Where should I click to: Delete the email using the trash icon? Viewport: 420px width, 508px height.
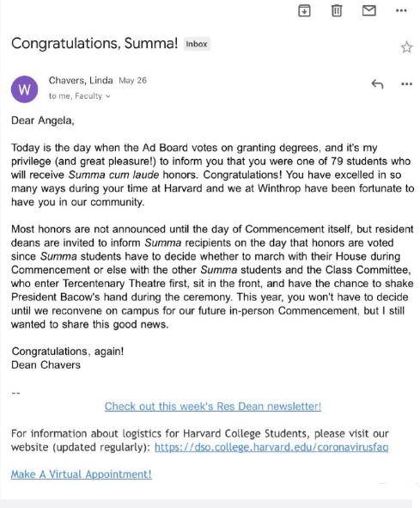[x=337, y=10]
